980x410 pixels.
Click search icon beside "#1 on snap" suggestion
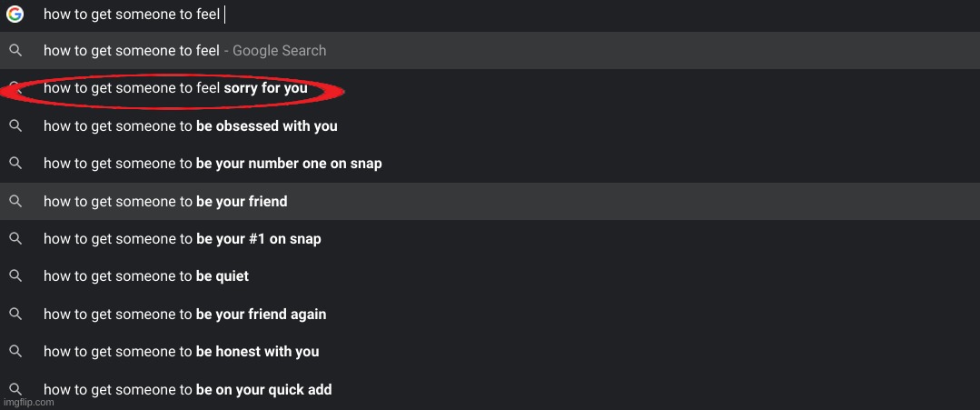pyautogui.click(x=15, y=238)
